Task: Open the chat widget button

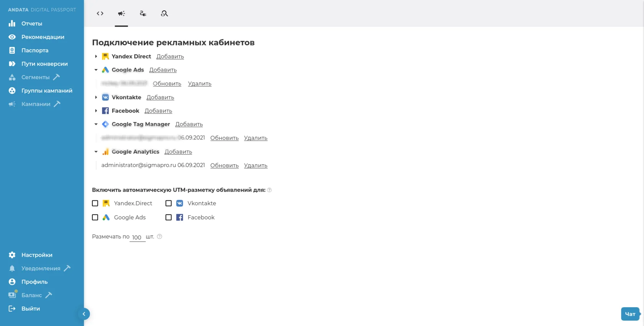Action: coord(630,314)
